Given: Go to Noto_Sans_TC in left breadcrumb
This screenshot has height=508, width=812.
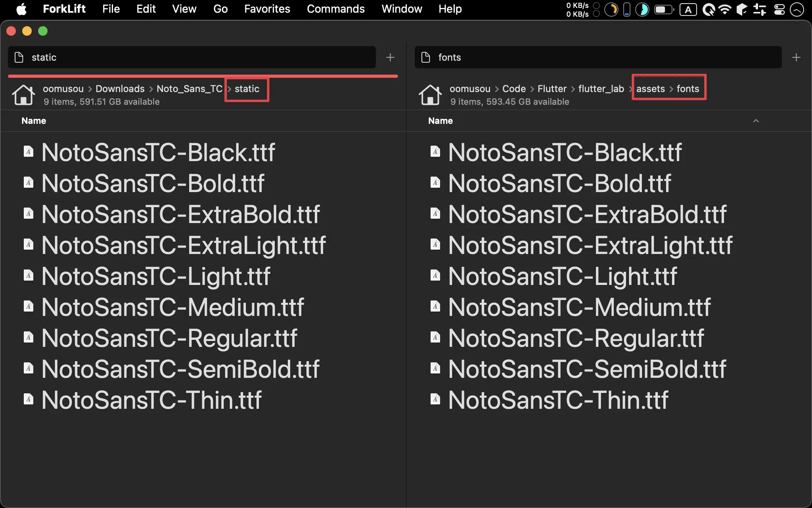Looking at the screenshot, I should tap(190, 89).
